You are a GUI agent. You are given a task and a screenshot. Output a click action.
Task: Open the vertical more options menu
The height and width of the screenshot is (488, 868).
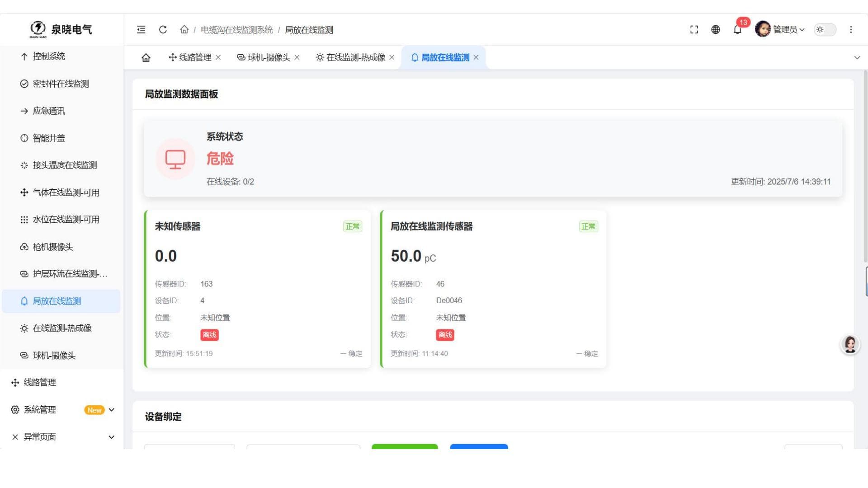coord(851,30)
